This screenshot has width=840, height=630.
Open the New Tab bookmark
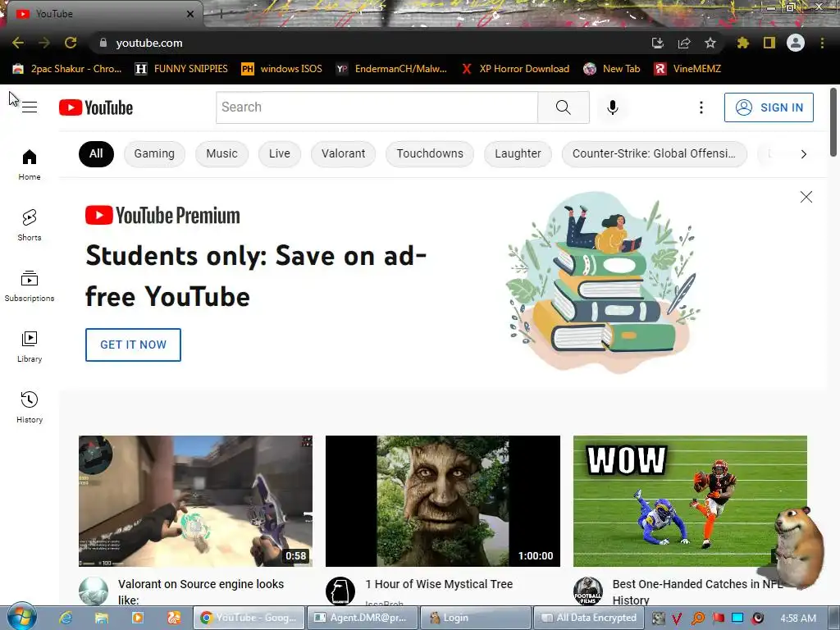pyautogui.click(x=612, y=69)
